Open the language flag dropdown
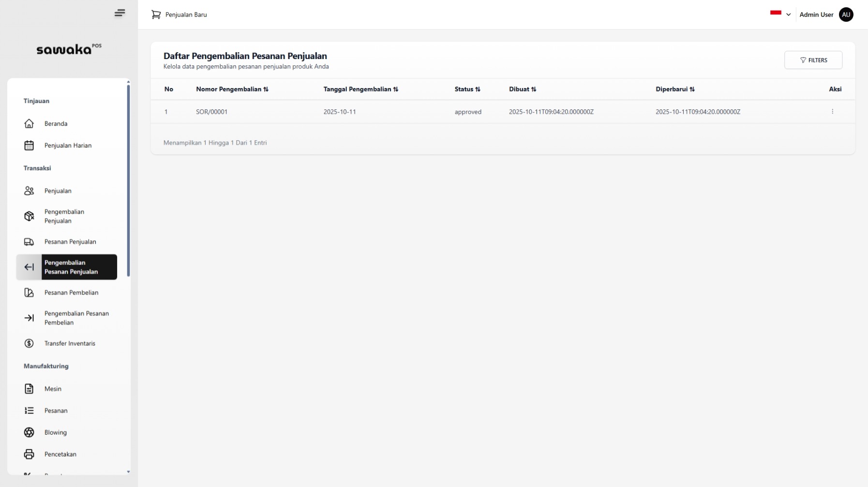 pos(780,14)
